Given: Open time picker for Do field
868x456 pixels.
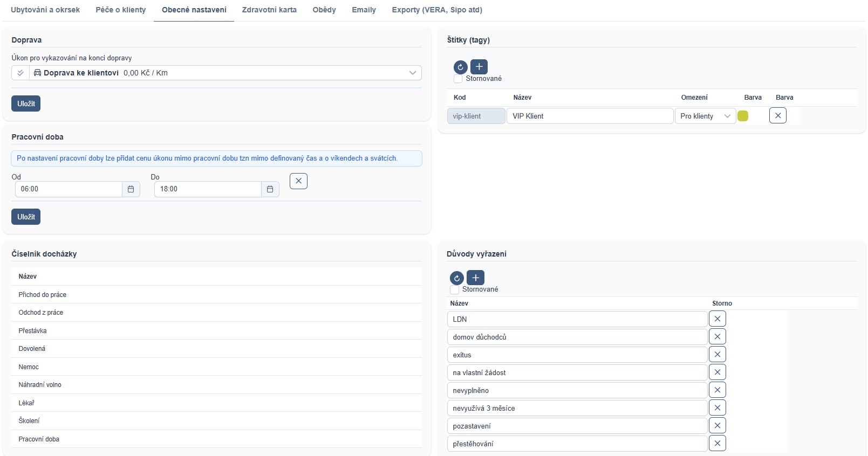Looking at the screenshot, I should (x=270, y=189).
